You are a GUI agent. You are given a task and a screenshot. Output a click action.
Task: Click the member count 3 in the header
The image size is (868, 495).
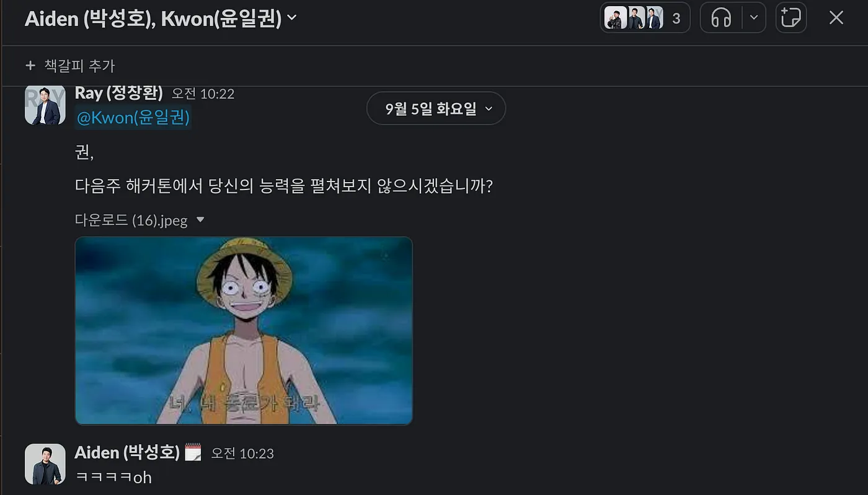pyautogui.click(x=676, y=19)
